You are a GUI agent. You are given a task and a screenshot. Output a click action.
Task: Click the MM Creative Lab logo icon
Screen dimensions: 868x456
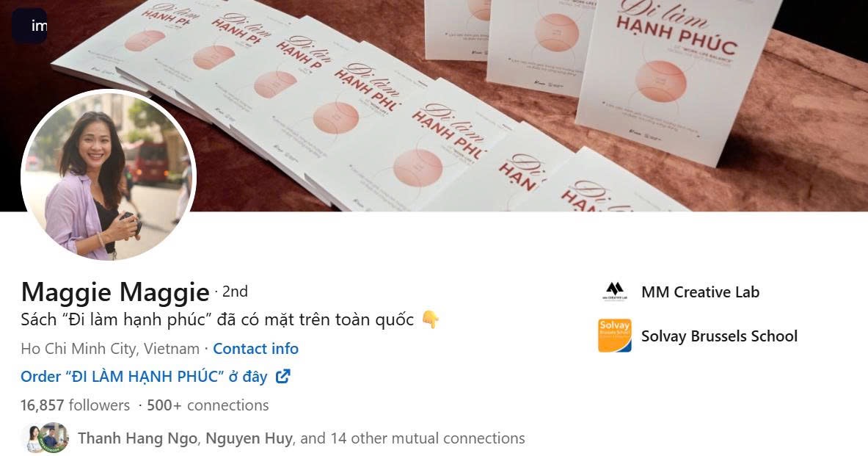click(x=614, y=292)
